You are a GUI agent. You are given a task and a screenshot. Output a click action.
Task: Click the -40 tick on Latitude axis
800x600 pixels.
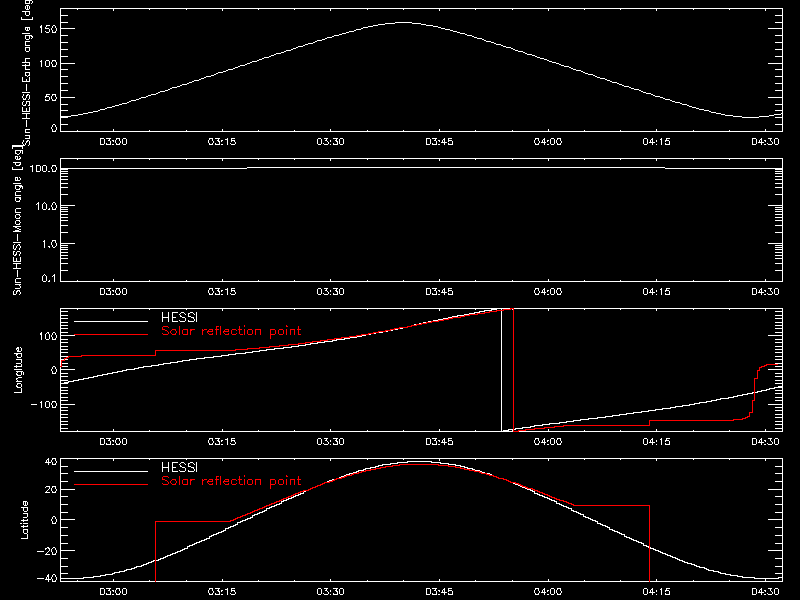coord(47,579)
